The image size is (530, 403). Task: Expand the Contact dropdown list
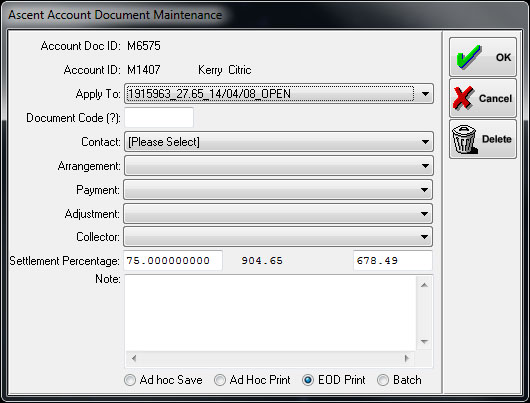click(x=279, y=142)
